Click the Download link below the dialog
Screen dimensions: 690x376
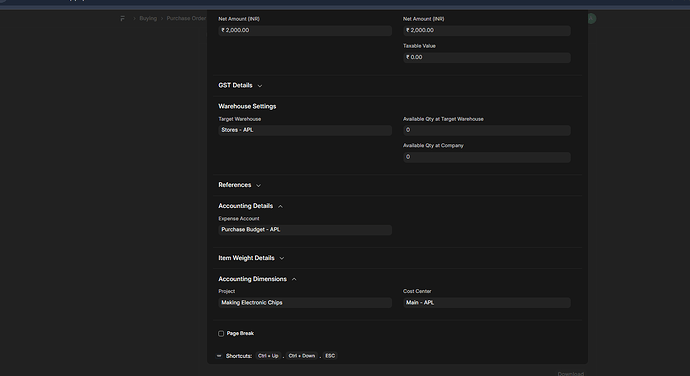571,373
